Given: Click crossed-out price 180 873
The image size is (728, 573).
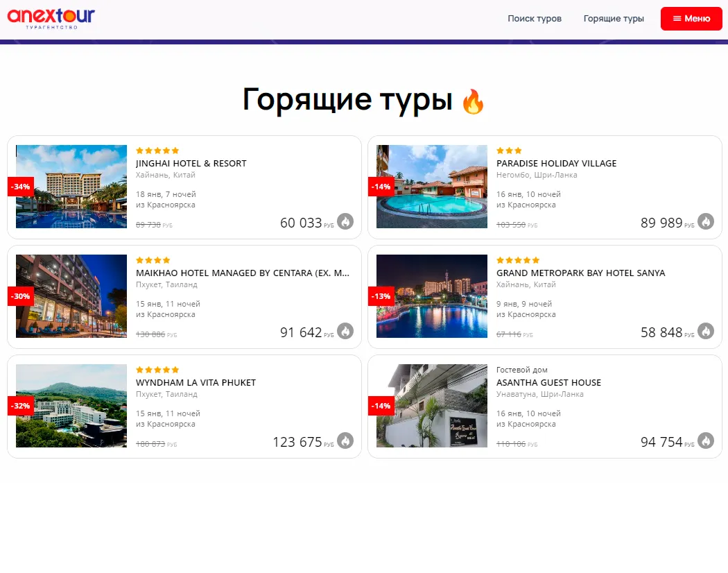Looking at the screenshot, I should click(150, 444).
